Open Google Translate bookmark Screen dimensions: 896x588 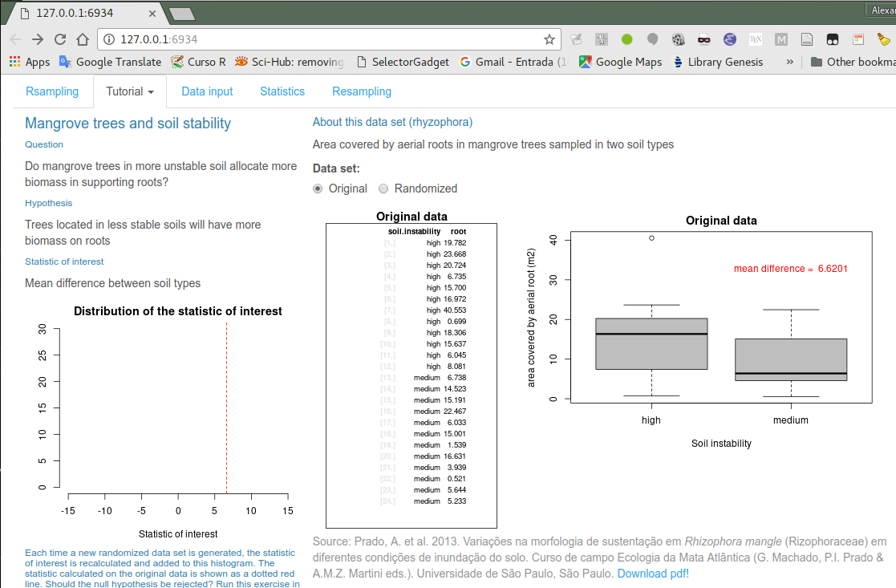110,62
